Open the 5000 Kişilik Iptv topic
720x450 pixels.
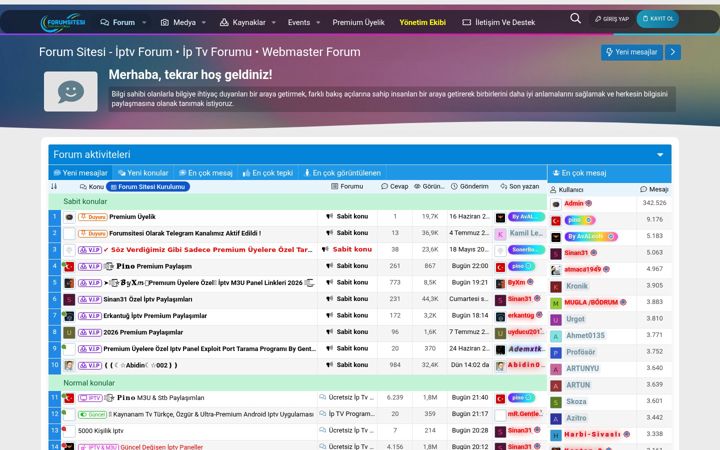(101, 431)
